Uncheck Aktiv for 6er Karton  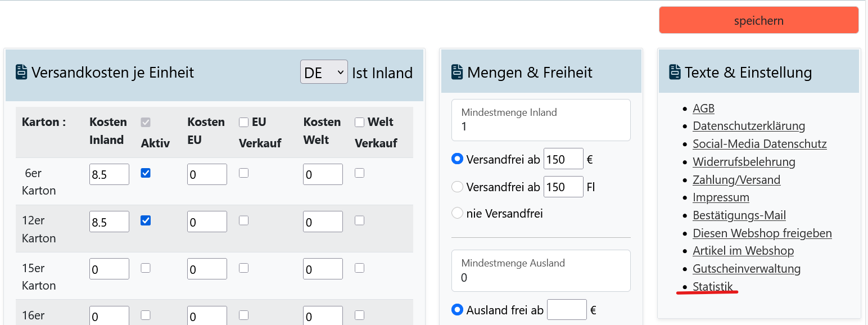click(x=146, y=173)
